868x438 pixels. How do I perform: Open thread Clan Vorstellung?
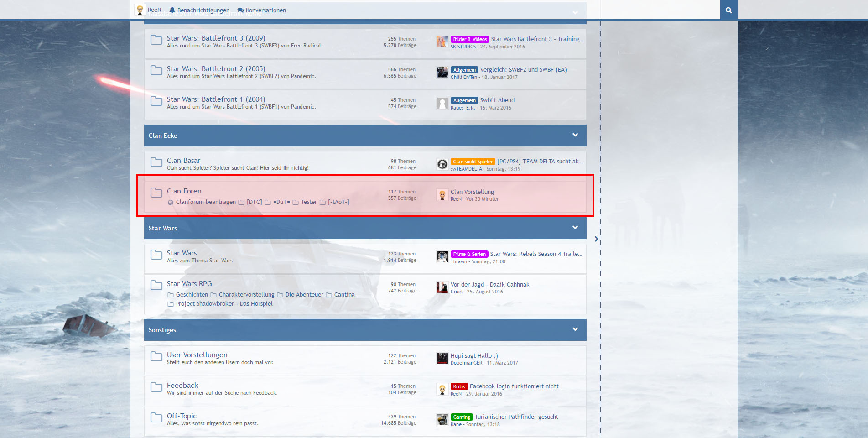click(x=472, y=192)
